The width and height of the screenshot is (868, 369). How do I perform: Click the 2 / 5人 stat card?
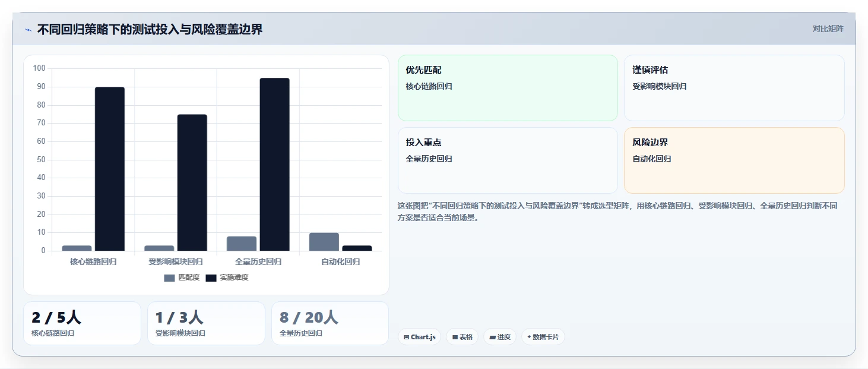click(82, 323)
